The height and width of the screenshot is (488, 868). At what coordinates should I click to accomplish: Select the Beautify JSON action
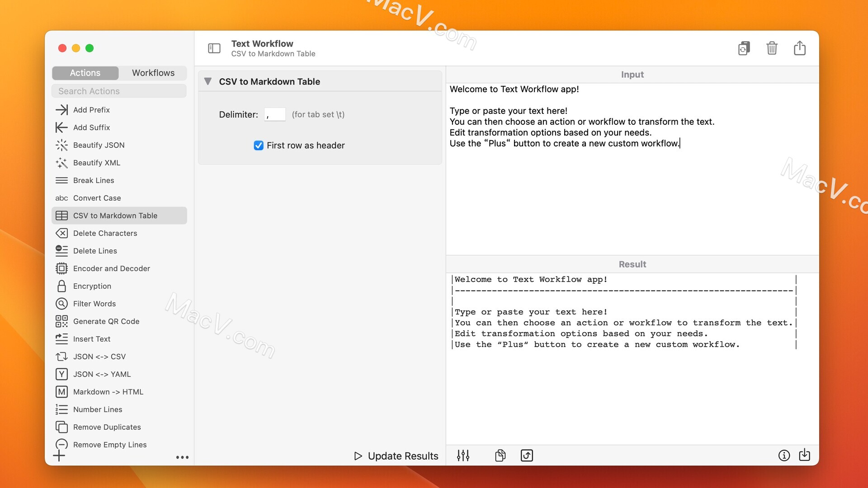pos(99,145)
